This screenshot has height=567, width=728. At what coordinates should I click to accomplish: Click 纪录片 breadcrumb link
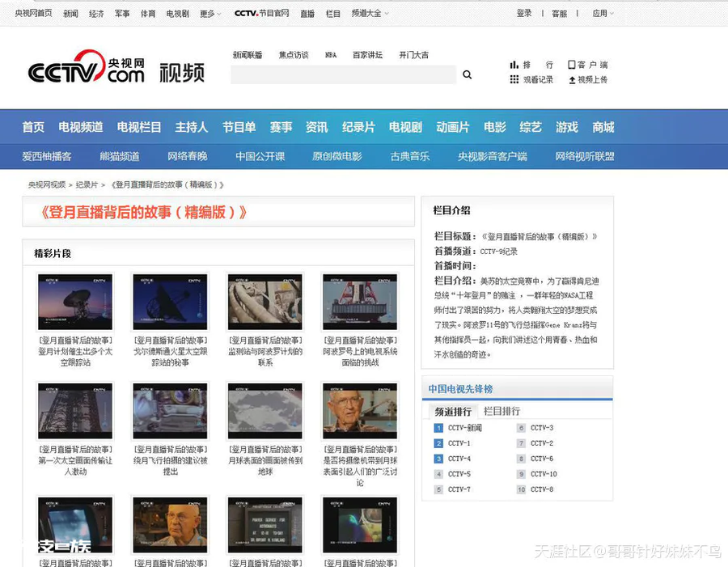[87, 184]
